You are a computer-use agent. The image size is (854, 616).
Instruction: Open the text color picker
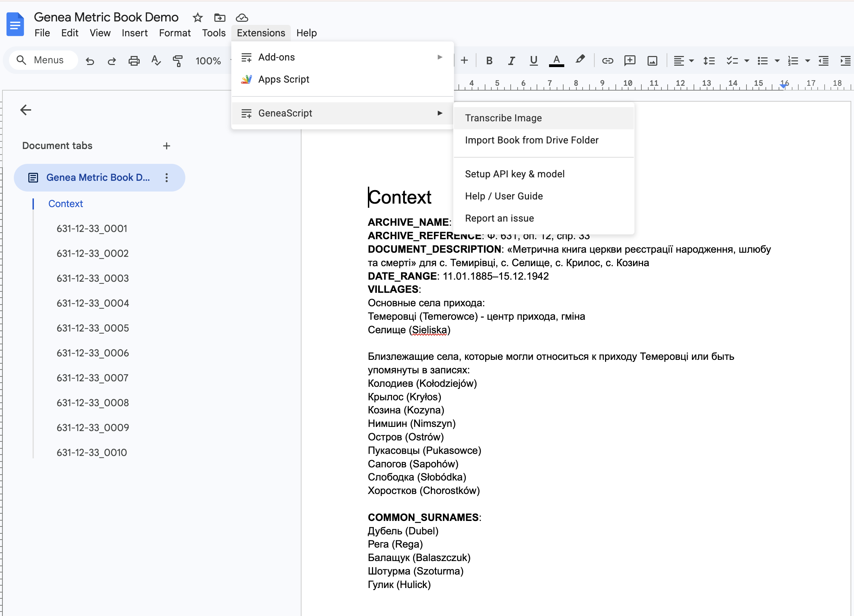[x=557, y=60]
